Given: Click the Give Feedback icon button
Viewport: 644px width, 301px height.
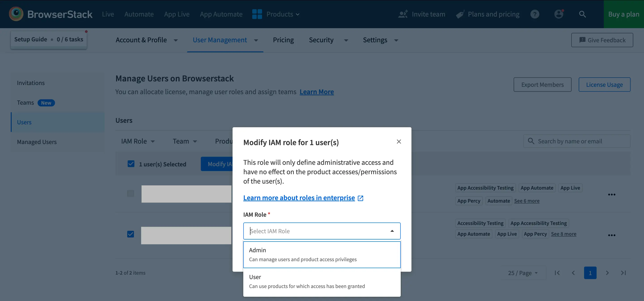Looking at the screenshot, I should pos(582,40).
